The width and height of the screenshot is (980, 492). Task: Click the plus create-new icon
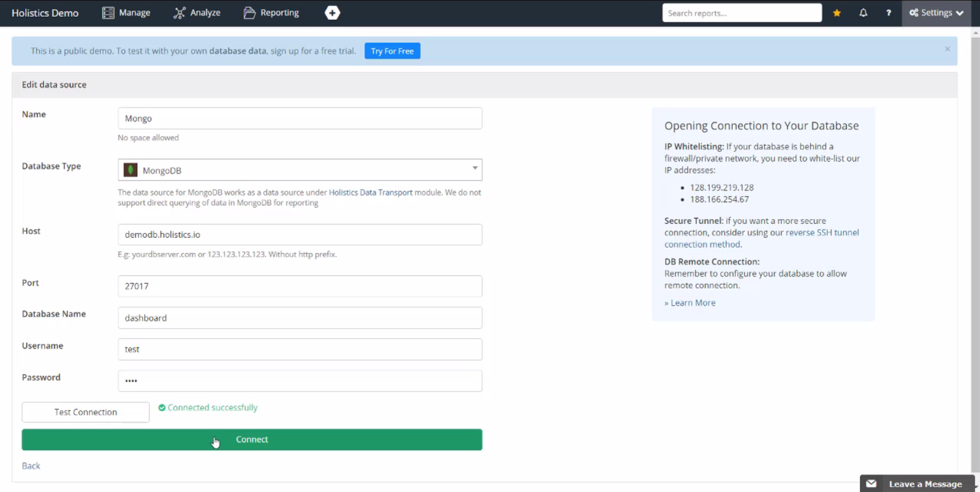pos(332,13)
